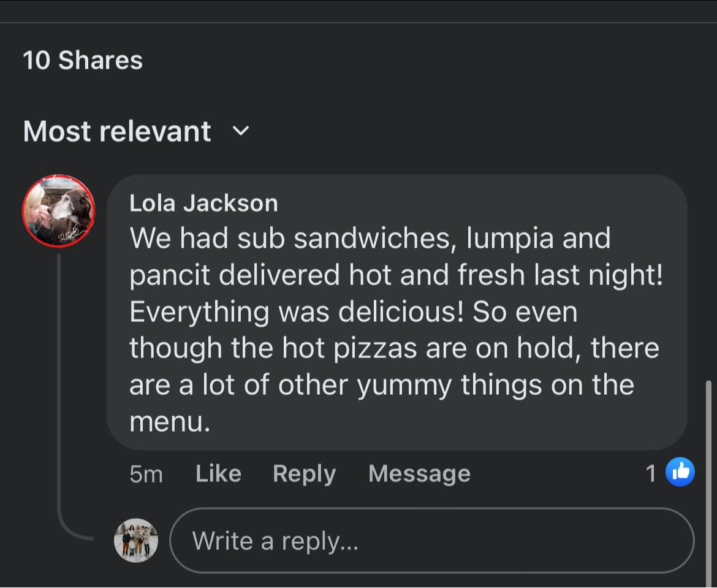
Task: Visit the Lola Jackson name link
Action: (203, 203)
